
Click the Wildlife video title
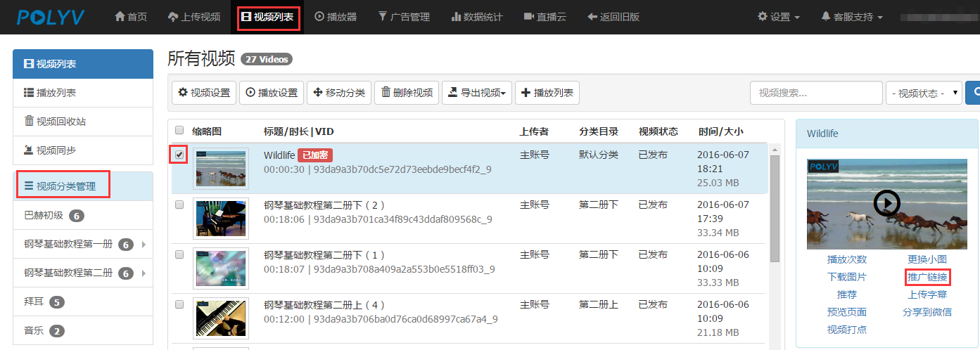pos(279,155)
